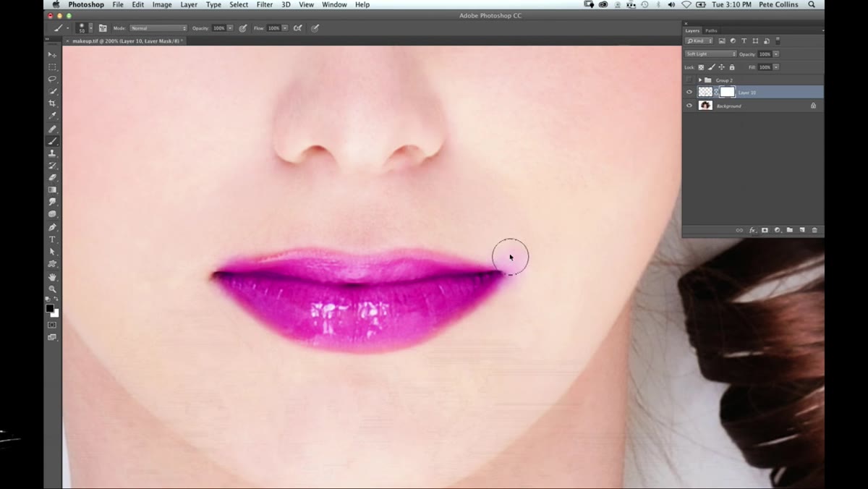Expand the Group 2 folder
The image size is (868, 489).
point(700,80)
